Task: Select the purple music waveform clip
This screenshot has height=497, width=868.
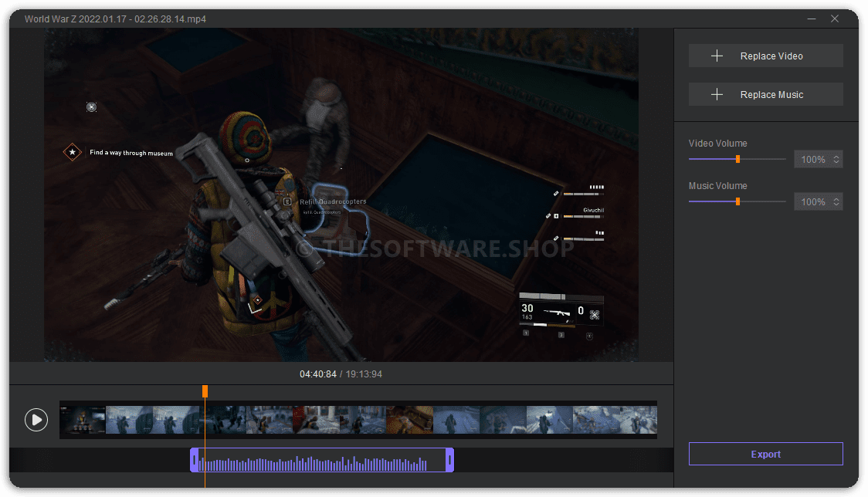Action: (x=322, y=460)
